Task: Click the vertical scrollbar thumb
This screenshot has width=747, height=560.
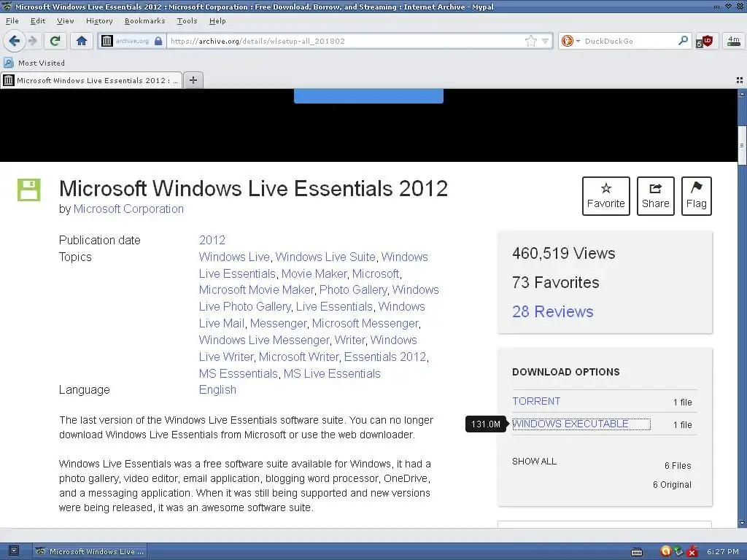Action: point(742,145)
